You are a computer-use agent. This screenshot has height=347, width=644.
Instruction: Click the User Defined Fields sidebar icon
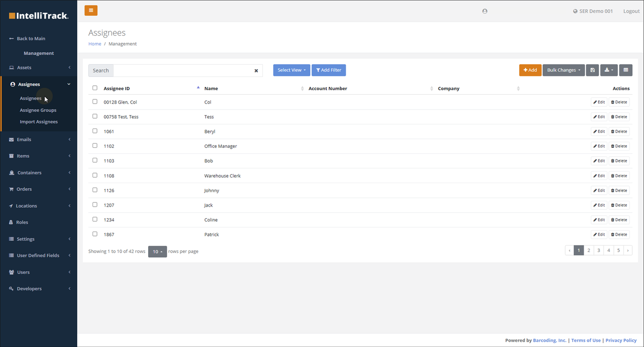point(11,255)
